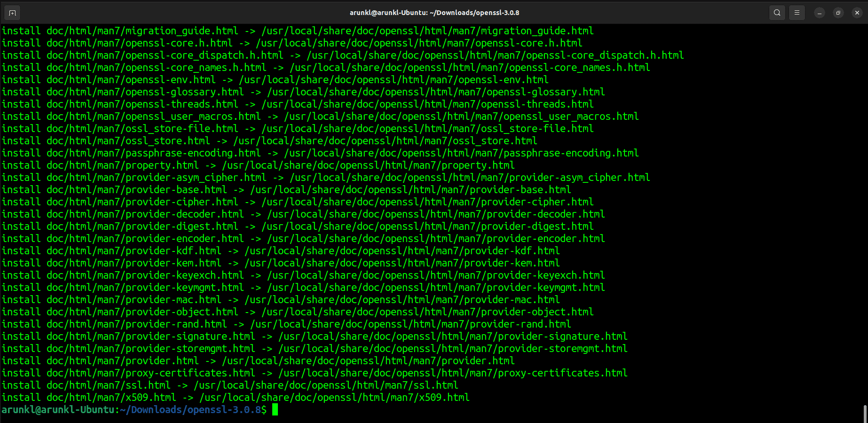Image resolution: width=868 pixels, height=423 pixels.
Task: Click the prompt text arunkl@arunkl-Ubuntu
Action: [58, 410]
